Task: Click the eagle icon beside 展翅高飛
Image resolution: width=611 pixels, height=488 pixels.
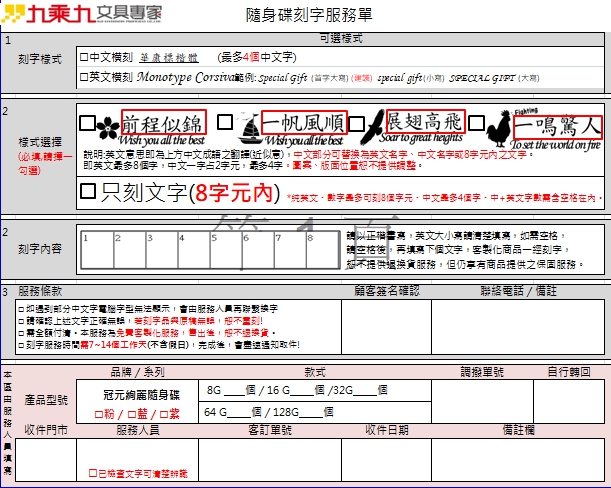Action: click(x=372, y=127)
